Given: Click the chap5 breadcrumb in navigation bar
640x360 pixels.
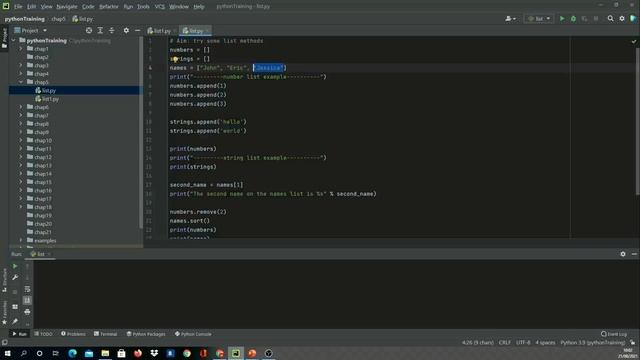Looking at the screenshot, I should (58, 19).
